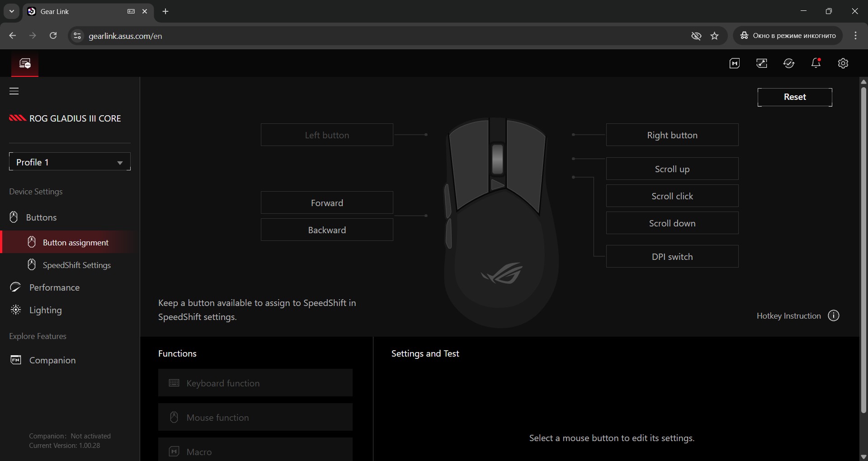
Task: Bookmark this page with star icon
Action: pyautogui.click(x=714, y=36)
